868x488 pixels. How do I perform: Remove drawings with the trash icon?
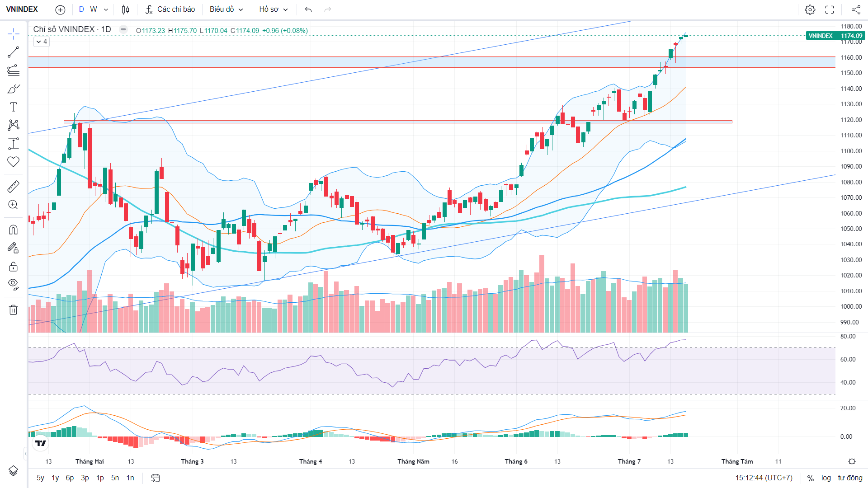pyautogui.click(x=14, y=310)
